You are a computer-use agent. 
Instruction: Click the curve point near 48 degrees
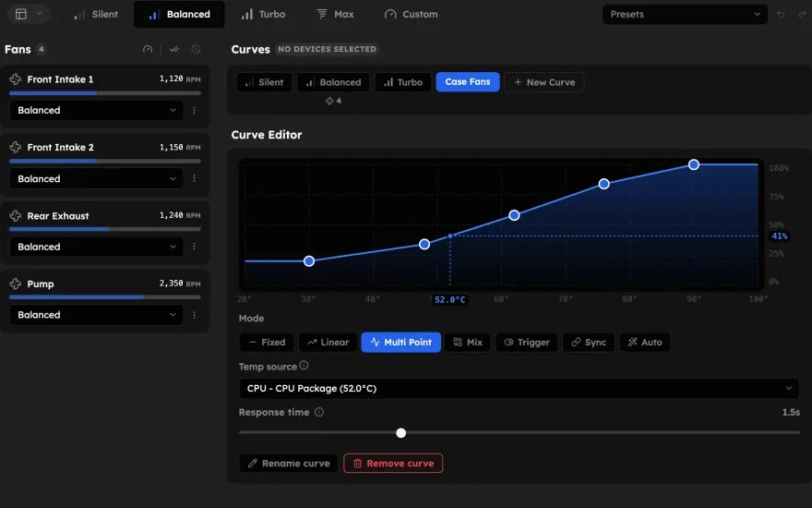pos(424,244)
